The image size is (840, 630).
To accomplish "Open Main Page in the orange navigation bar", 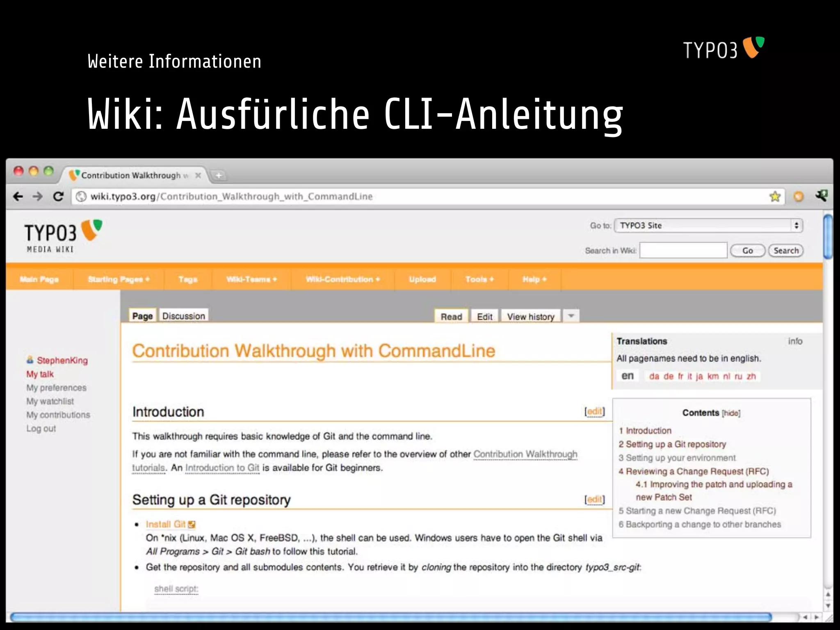I will [x=39, y=279].
